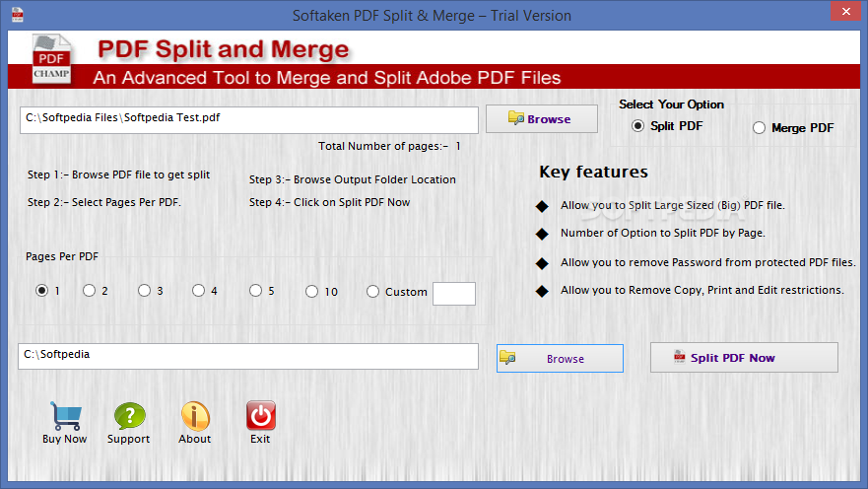This screenshot has height=489, width=868.
Task: Browse for the output folder location
Action: coord(560,358)
